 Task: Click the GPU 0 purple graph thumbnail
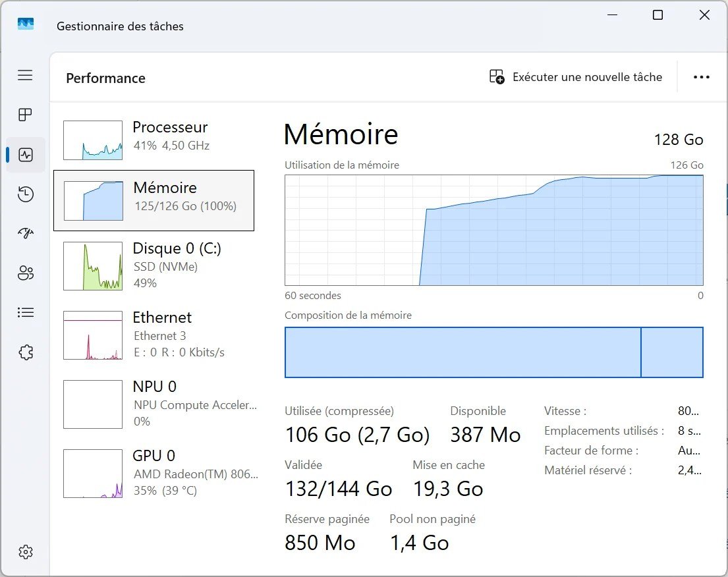coord(93,474)
